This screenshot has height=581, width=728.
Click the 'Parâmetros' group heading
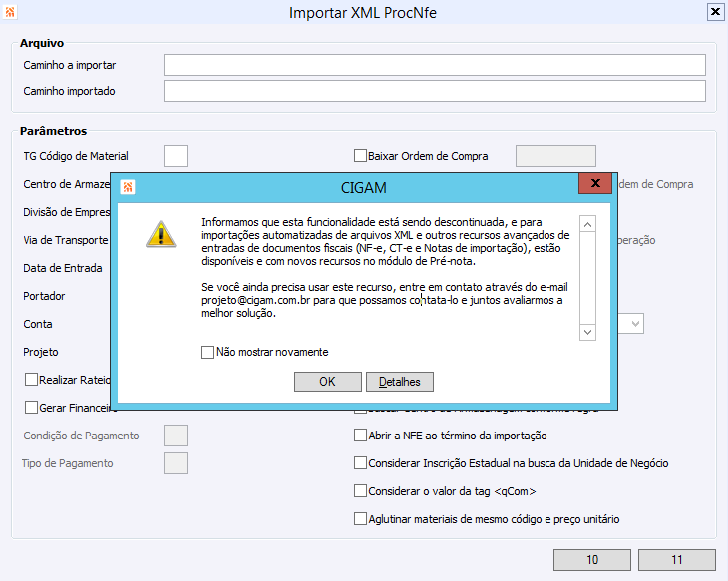click(54, 131)
